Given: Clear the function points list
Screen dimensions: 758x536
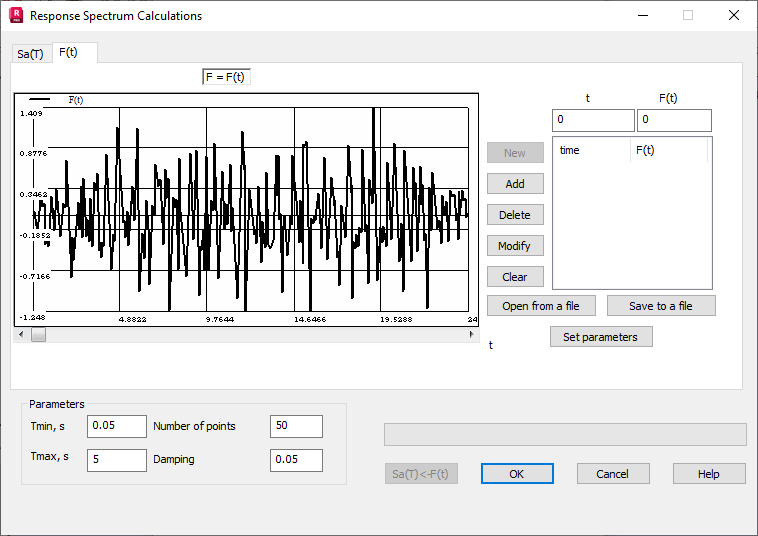Looking at the screenshot, I should [515, 277].
